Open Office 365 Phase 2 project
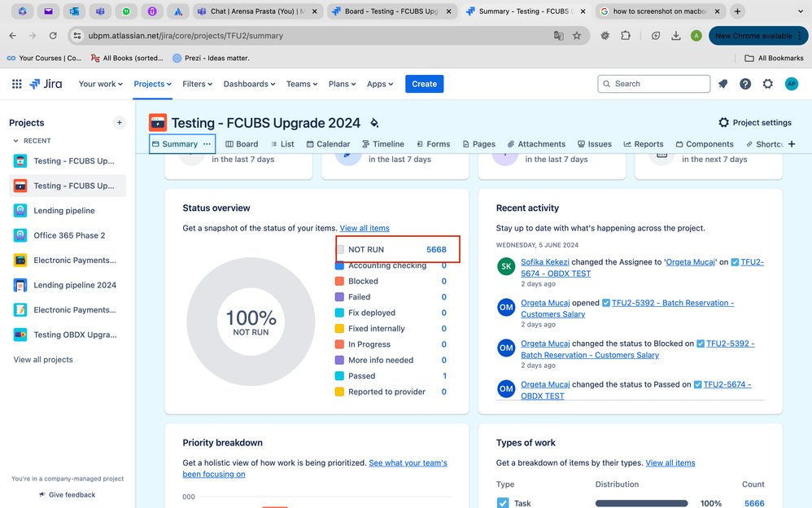Image resolution: width=812 pixels, height=508 pixels. pos(68,235)
